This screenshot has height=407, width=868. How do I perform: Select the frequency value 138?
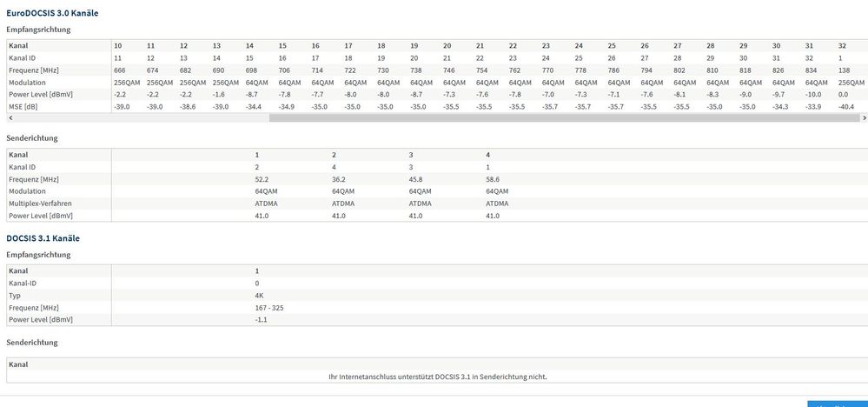click(844, 70)
